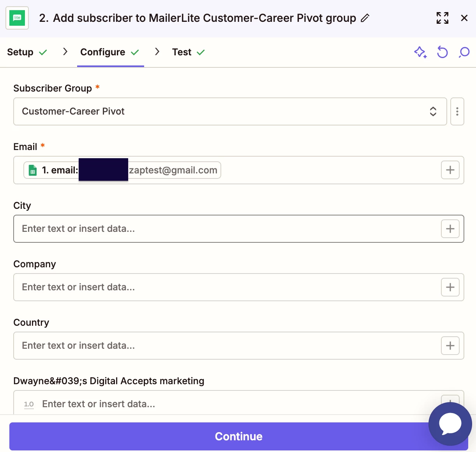
Task: Insert data with Email field plus button
Action: 450,170
